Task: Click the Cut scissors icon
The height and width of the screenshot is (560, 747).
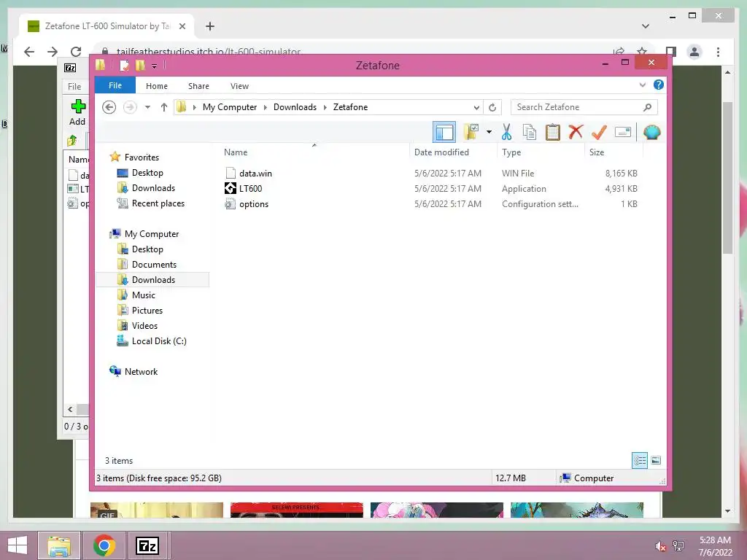Action: pos(506,132)
